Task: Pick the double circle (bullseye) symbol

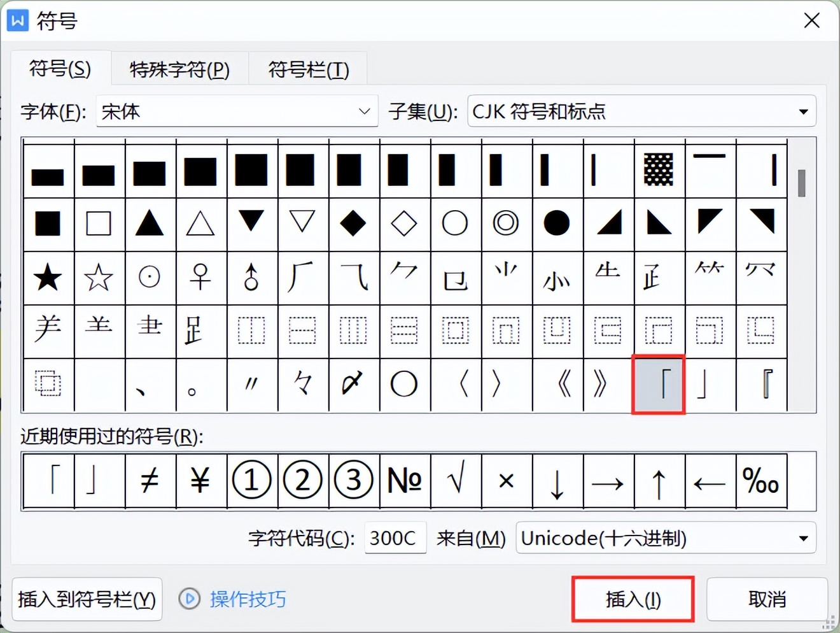Action: [506, 224]
